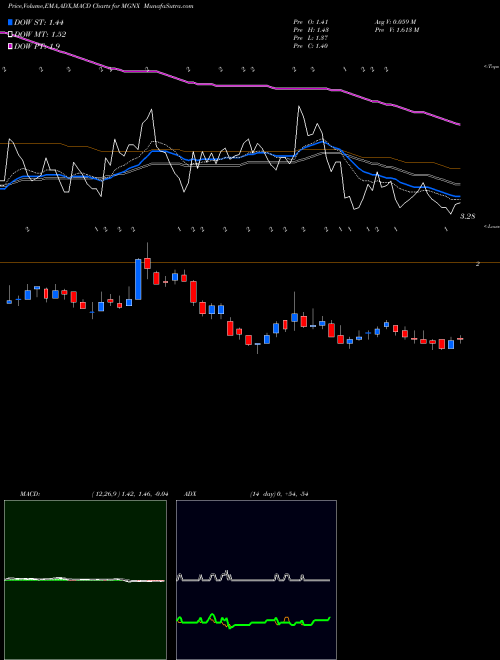
Task: Click the 'MACD:' panel heading
Action: [30, 494]
